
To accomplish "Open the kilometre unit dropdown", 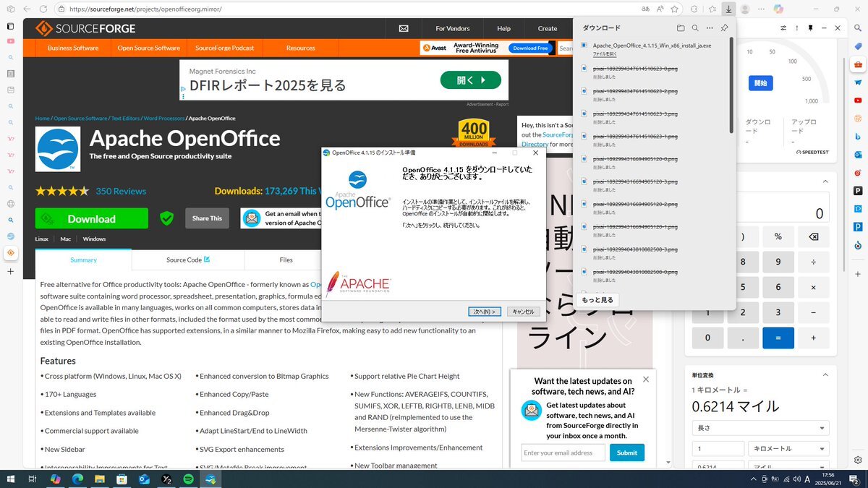I will (788, 449).
